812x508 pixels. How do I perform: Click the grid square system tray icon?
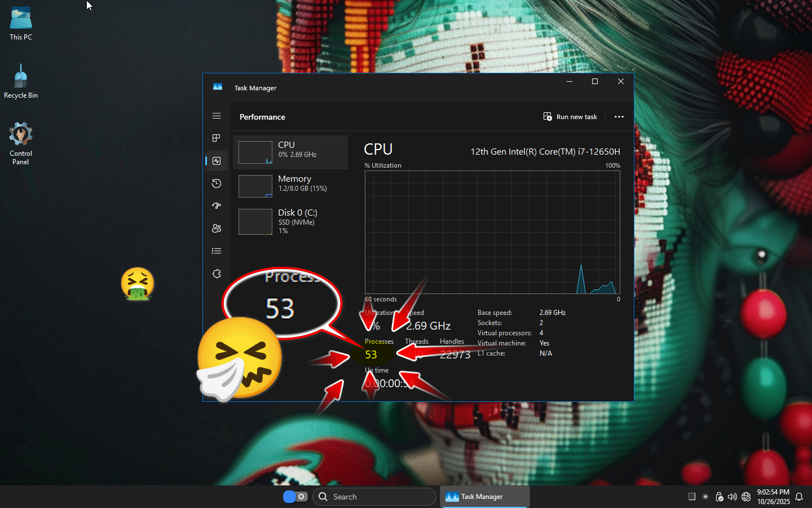click(x=692, y=497)
